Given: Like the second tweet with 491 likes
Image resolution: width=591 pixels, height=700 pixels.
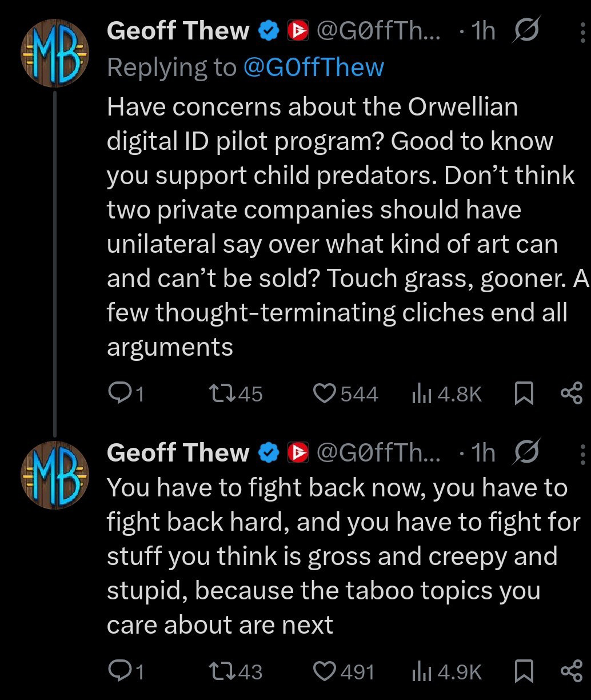Looking at the screenshot, I should [x=326, y=671].
